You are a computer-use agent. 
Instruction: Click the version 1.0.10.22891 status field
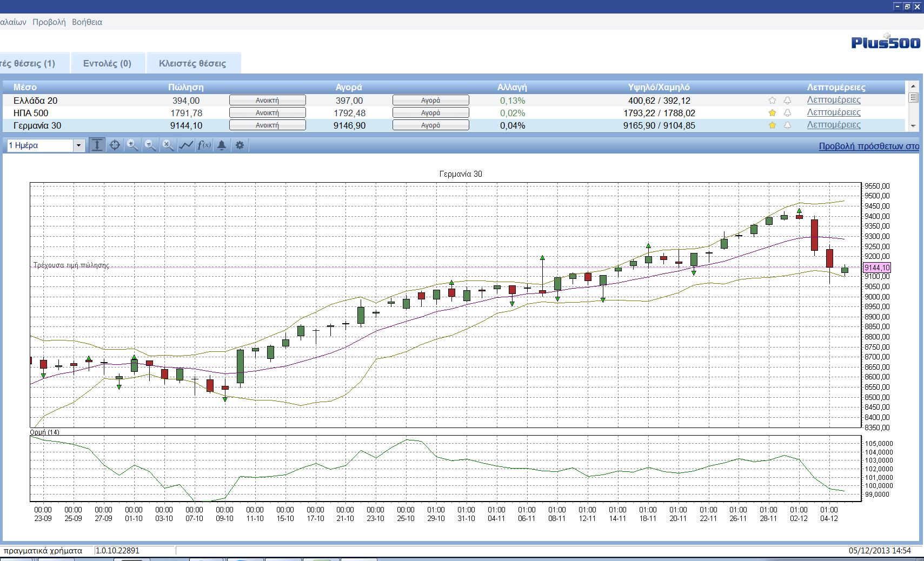[135, 551]
